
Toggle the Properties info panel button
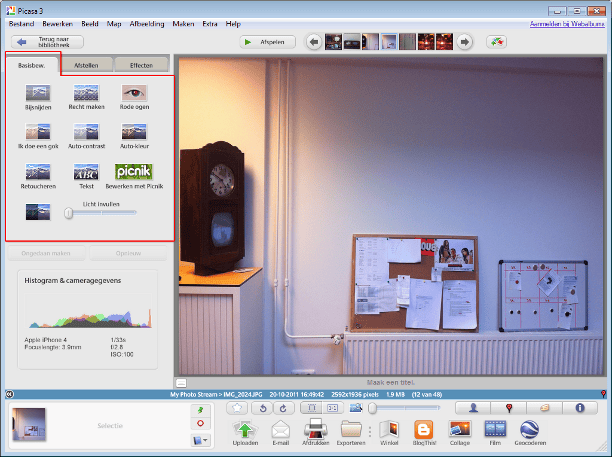[x=580, y=408]
